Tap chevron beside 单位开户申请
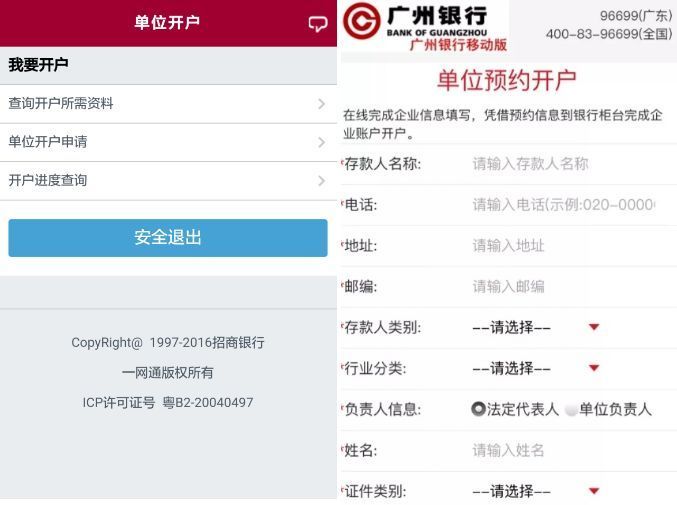Screen dimensions: 677x505 pyautogui.click(x=321, y=142)
